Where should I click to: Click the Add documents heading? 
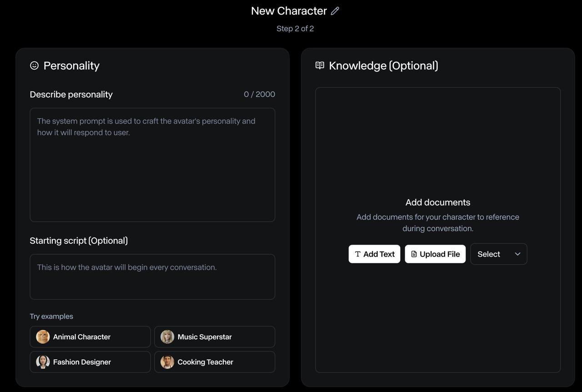pos(437,202)
